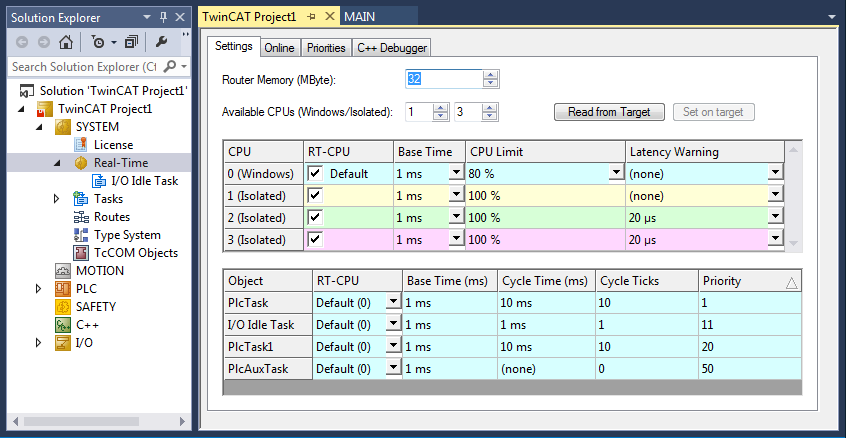Select the TwinCAT Project1 project icon
The height and width of the screenshot is (438, 846).
pyautogui.click(x=44, y=109)
